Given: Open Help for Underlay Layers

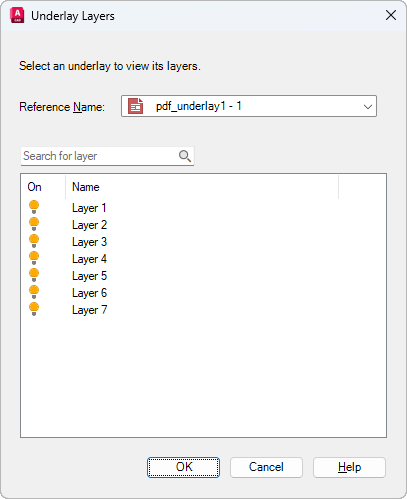Looking at the screenshot, I should click(349, 467).
